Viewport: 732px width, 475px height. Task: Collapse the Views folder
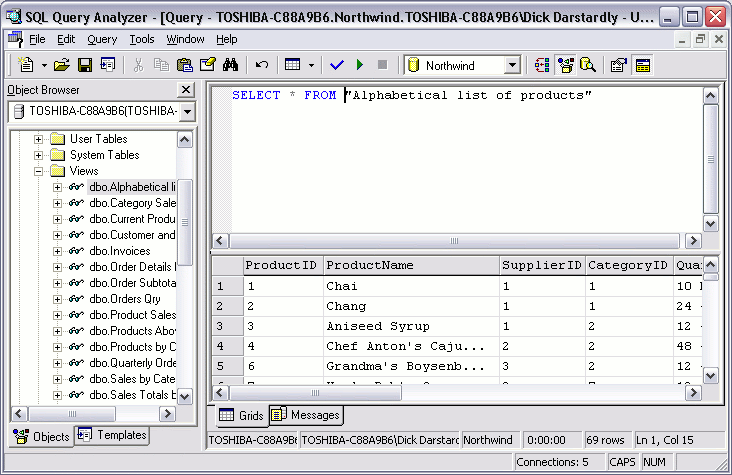click(38, 171)
